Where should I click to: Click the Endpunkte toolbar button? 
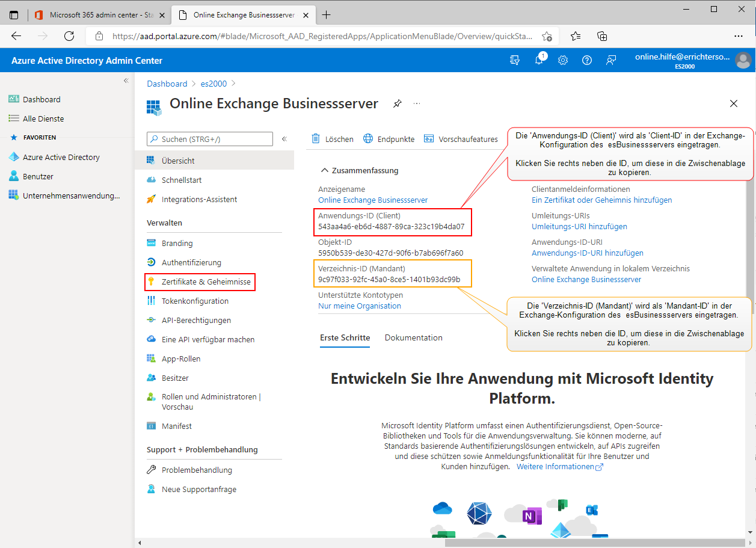pyautogui.click(x=389, y=139)
